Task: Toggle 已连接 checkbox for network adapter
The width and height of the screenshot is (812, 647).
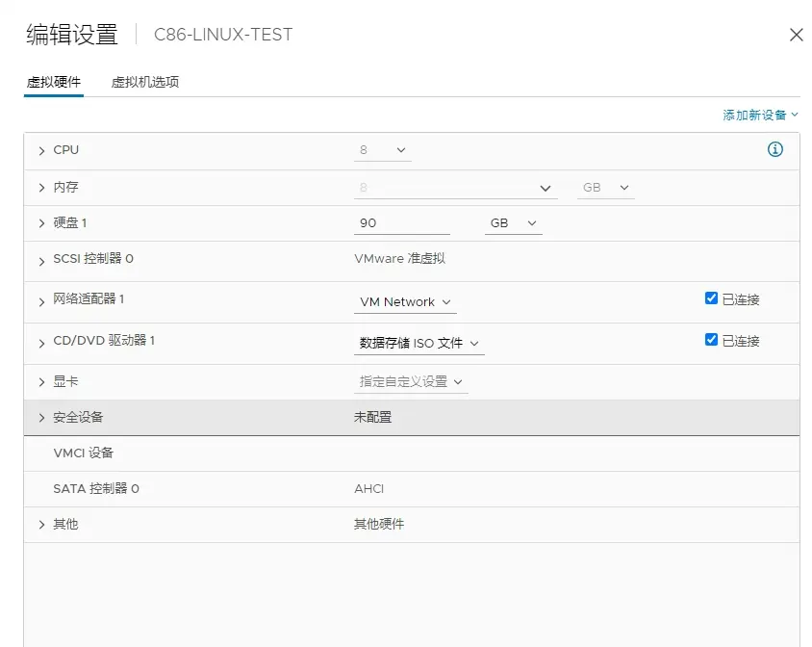Action: 712,298
